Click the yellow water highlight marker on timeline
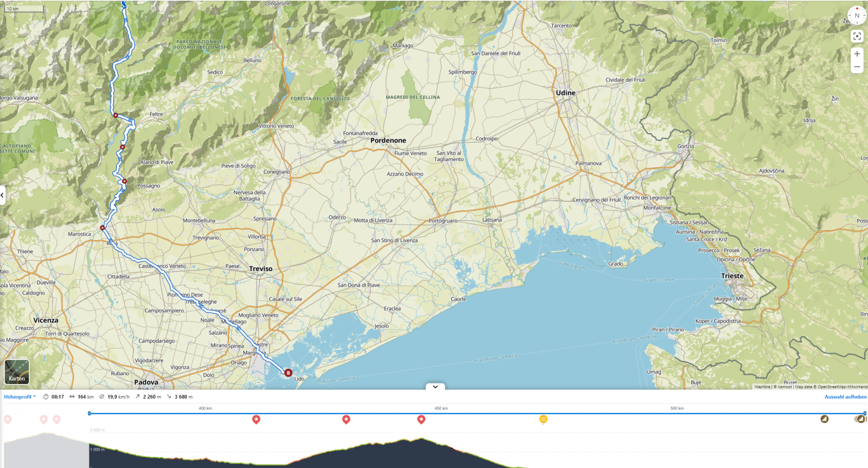Image resolution: width=868 pixels, height=468 pixels. pos(543,419)
